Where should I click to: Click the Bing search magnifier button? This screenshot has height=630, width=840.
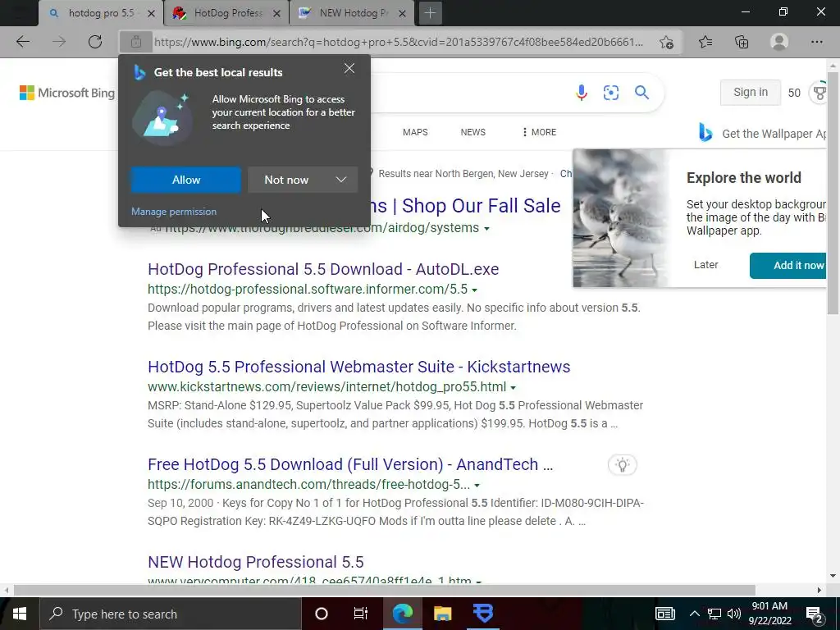point(641,93)
